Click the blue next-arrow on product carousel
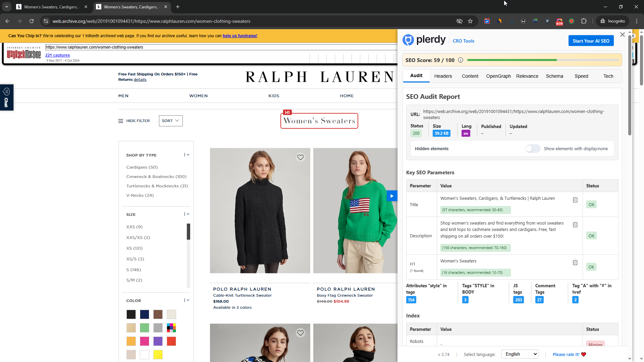 [392, 196]
